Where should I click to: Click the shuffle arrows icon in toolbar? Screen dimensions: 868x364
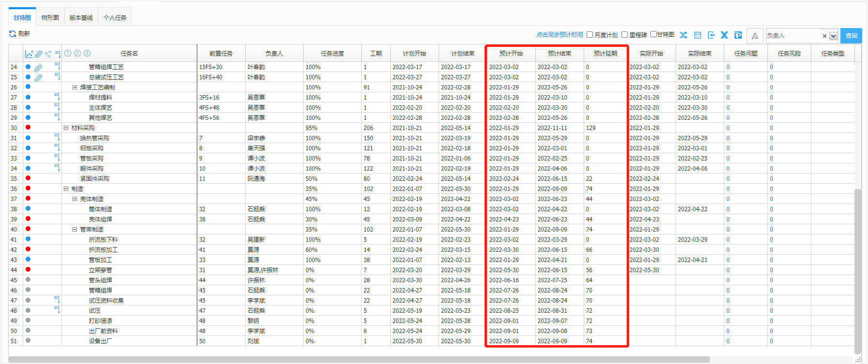683,35
